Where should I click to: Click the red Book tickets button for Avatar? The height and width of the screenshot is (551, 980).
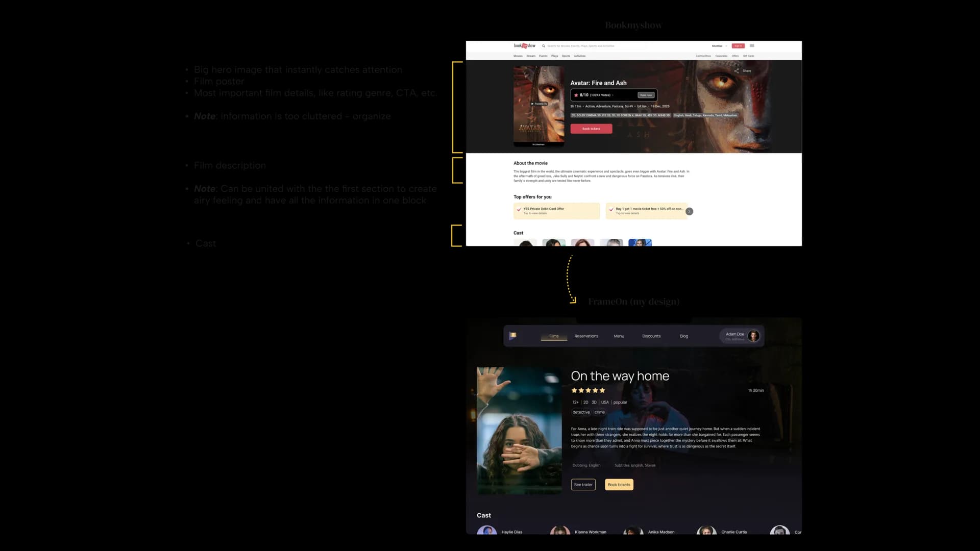point(591,129)
